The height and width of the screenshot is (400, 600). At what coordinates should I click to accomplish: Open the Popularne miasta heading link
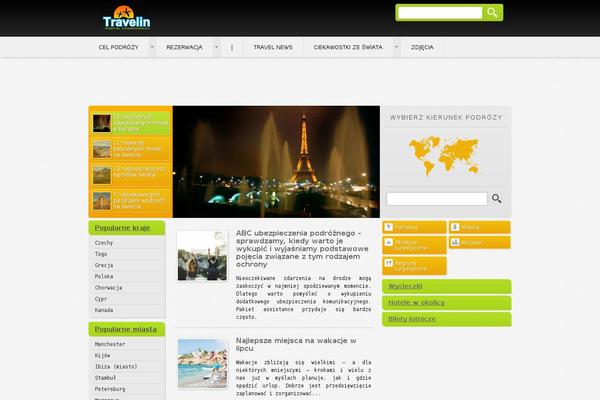pos(126,329)
